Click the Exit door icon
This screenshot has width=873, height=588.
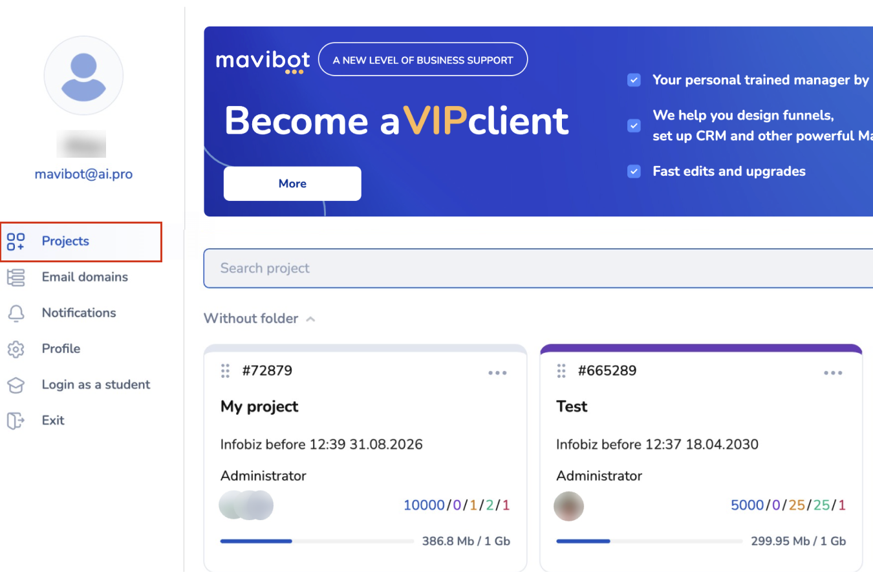click(x=16, y=421)
